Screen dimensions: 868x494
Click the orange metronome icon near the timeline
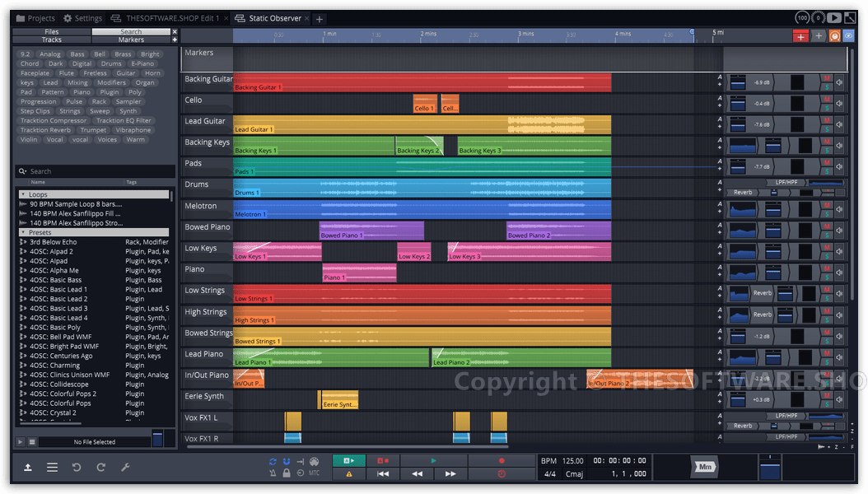[833, 36]
